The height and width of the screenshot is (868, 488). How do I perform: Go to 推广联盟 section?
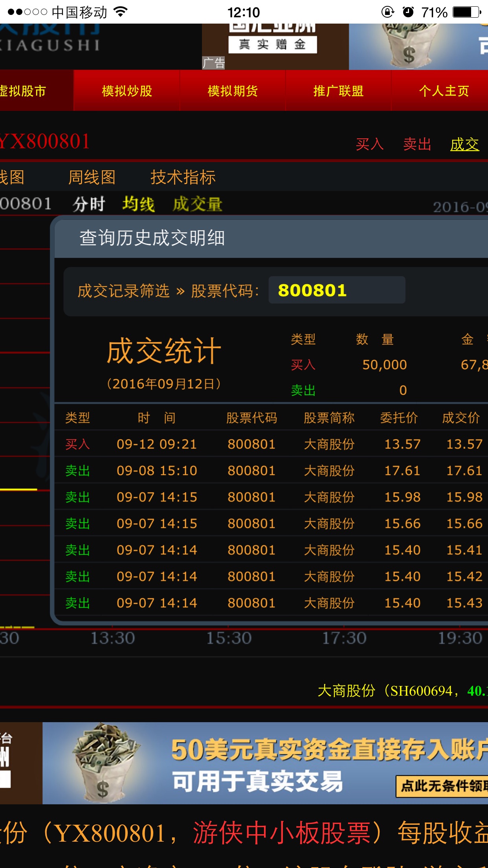[x=338, y=91]
